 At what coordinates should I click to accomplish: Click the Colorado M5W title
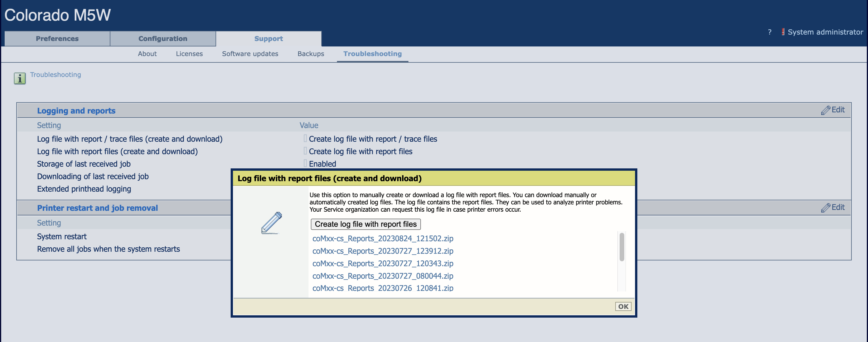tap(58, 15)
